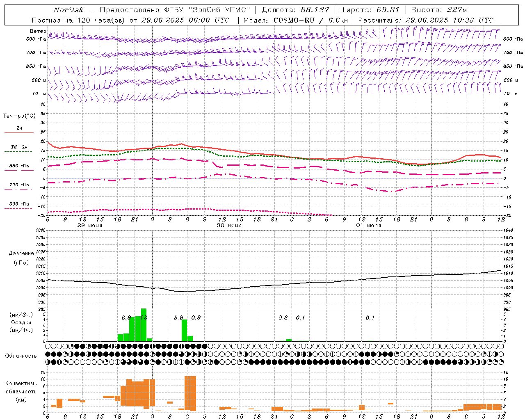The width and height of the screenshot is (525, 420).
Task: Click the '(гПа)' pressure unit label
Action: coord(21,263)
